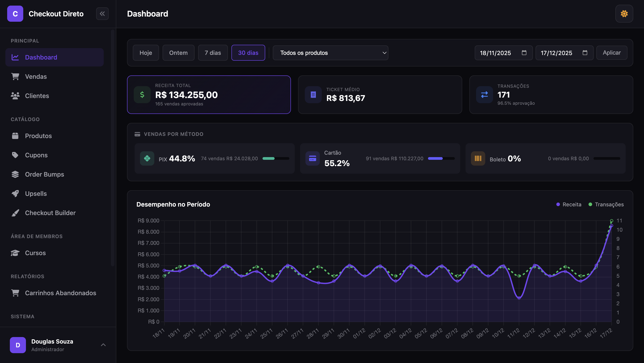Click the Clientes people icon
This screenshot has height=363, width=644.
[x=15, y=96]
